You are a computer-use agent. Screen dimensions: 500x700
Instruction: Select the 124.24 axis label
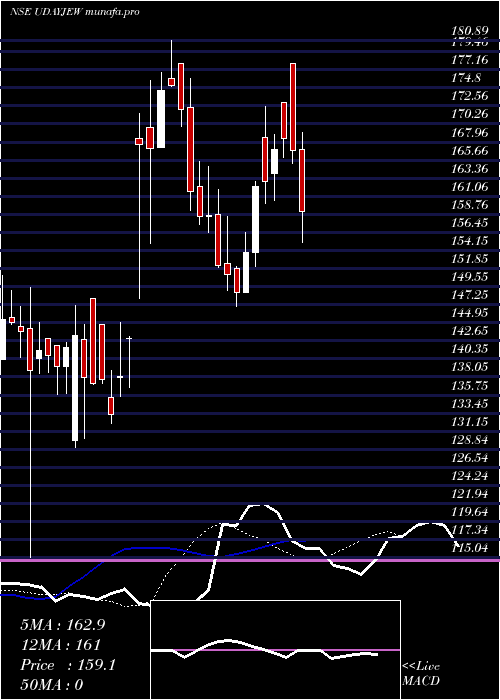click(470, 476)
